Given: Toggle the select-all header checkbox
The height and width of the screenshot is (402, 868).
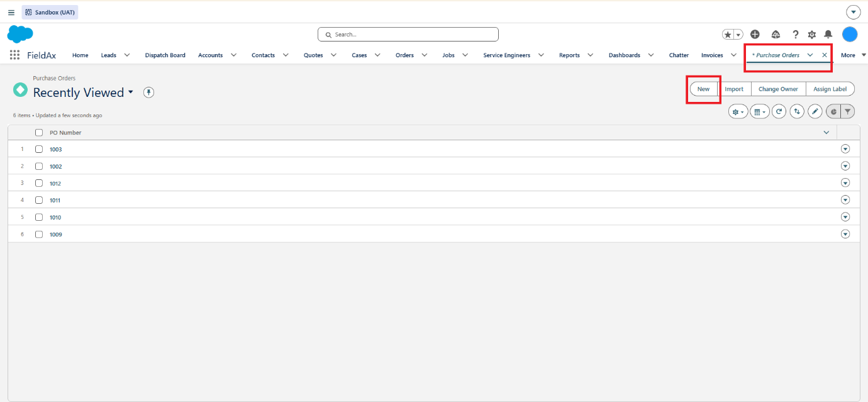Looking at the screenshot, I should coord(39,133).
